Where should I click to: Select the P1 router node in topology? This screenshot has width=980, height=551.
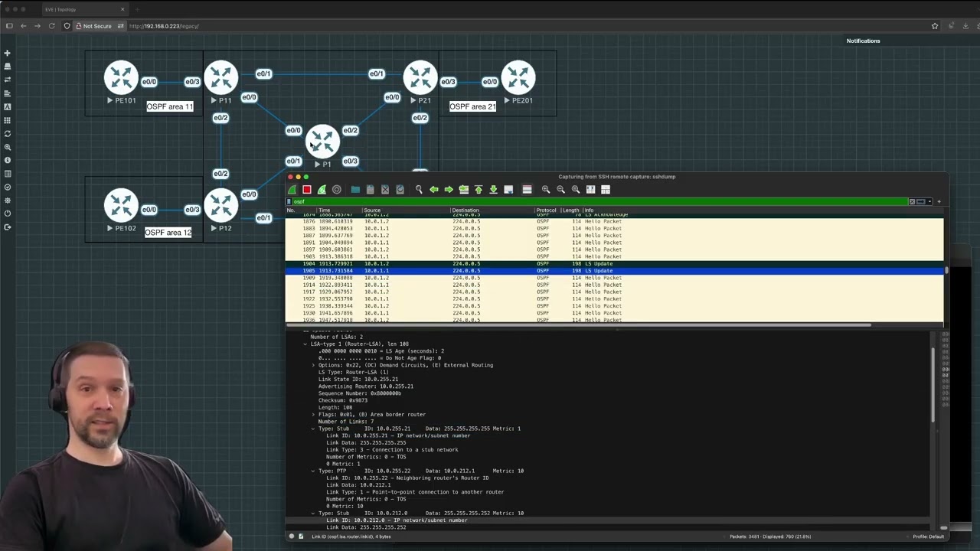(x=322, y=142)
